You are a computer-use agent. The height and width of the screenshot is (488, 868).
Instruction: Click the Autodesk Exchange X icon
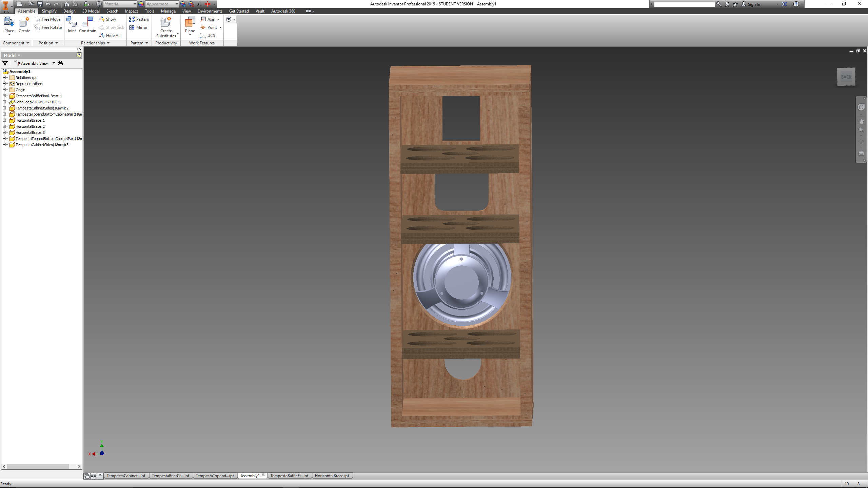784,4
